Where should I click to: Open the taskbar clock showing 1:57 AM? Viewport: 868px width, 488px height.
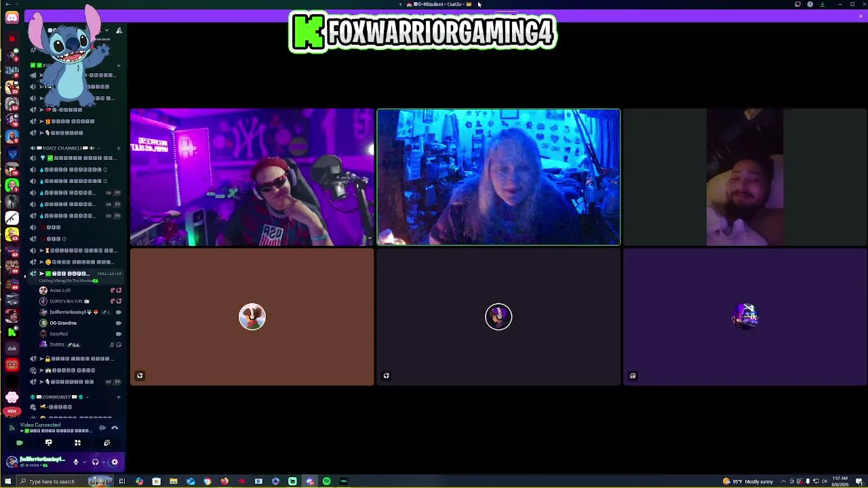[840, 481]
